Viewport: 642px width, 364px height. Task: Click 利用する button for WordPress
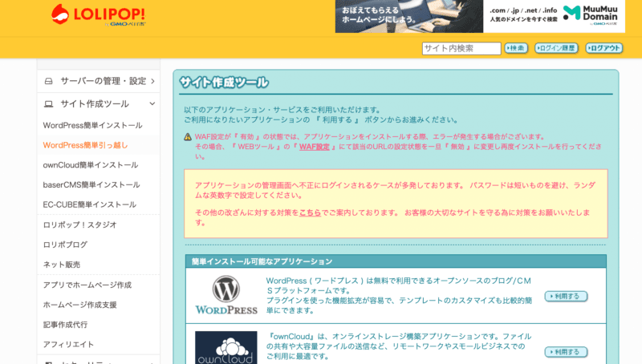pos(566,296)
